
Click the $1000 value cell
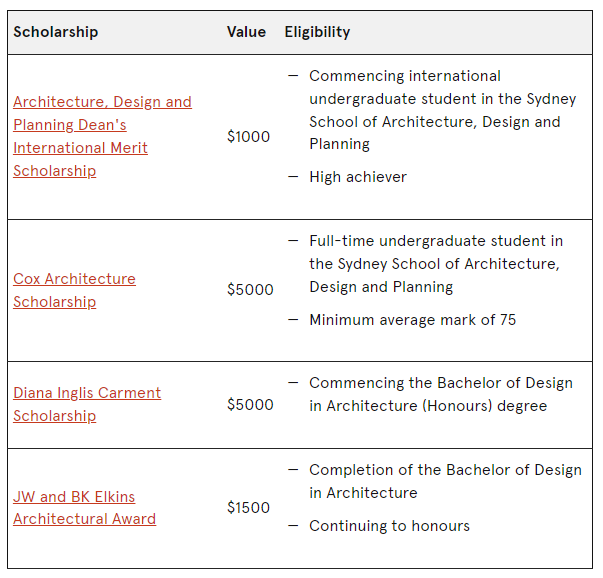(x=248, y=137)
